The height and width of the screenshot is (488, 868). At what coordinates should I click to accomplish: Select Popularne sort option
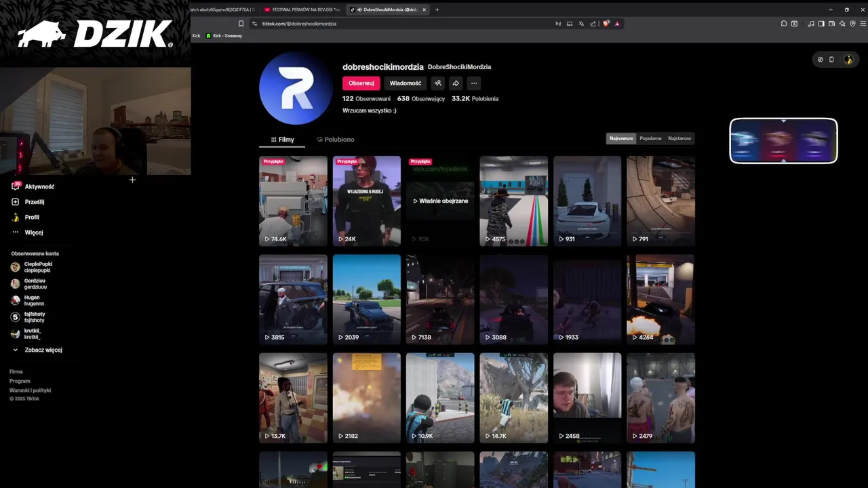pyautogui.click(x=650, y=138)
